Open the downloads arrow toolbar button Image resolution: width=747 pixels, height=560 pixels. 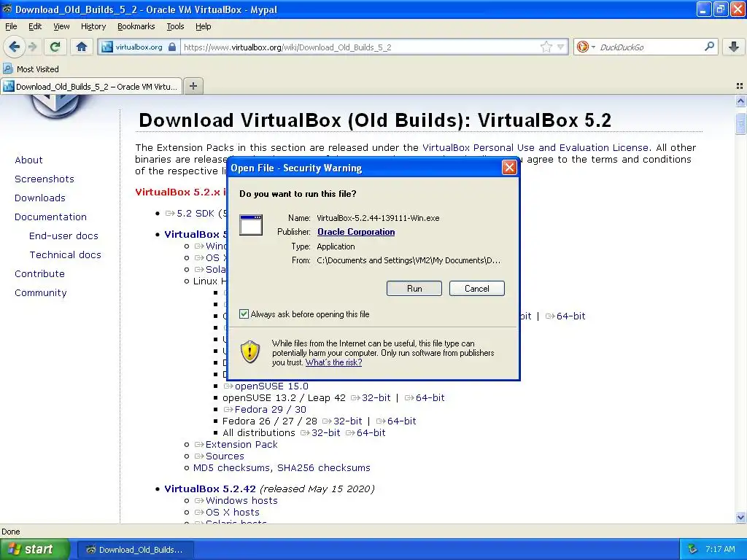[734, 47]
